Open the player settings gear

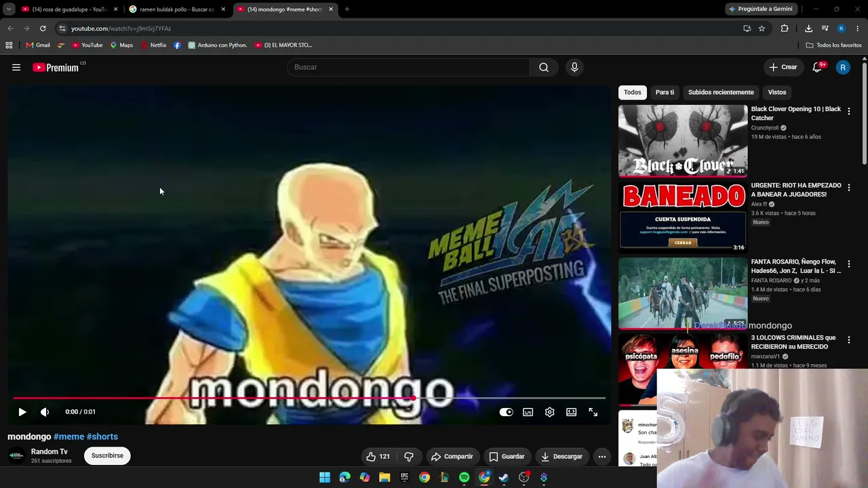point(550,412)
